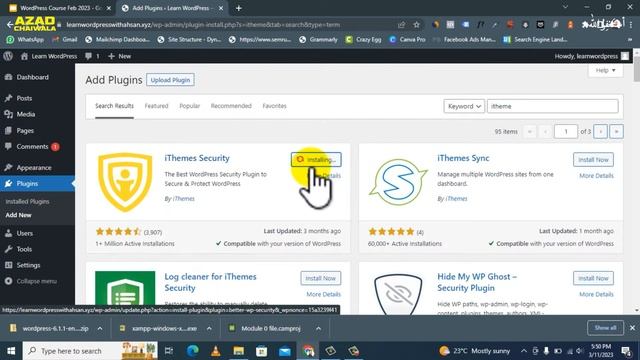Switch to Search Results tab
This screenshot has height=360, width=640.
(114, 106)
